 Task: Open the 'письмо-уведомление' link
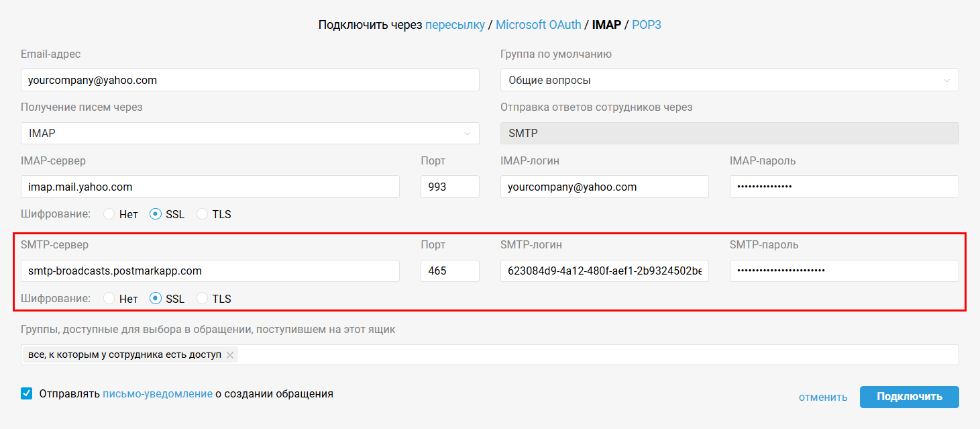[158, 394]
